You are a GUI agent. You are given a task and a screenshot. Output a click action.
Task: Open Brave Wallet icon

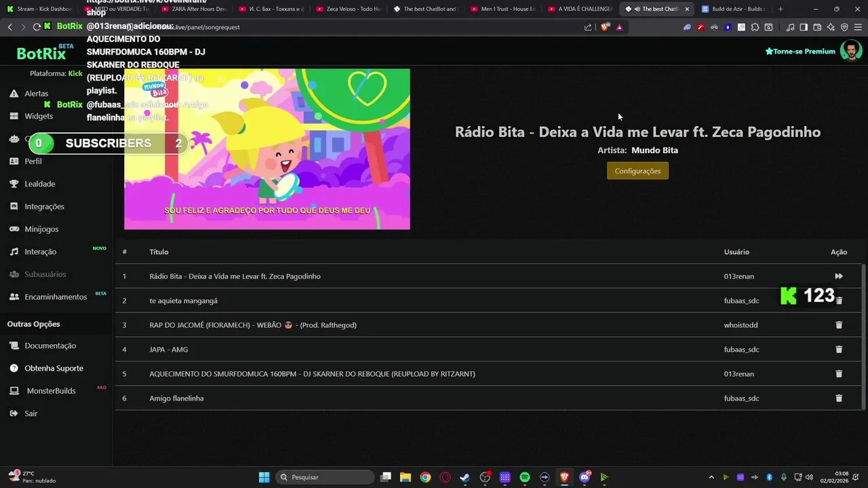coord(817,27)
